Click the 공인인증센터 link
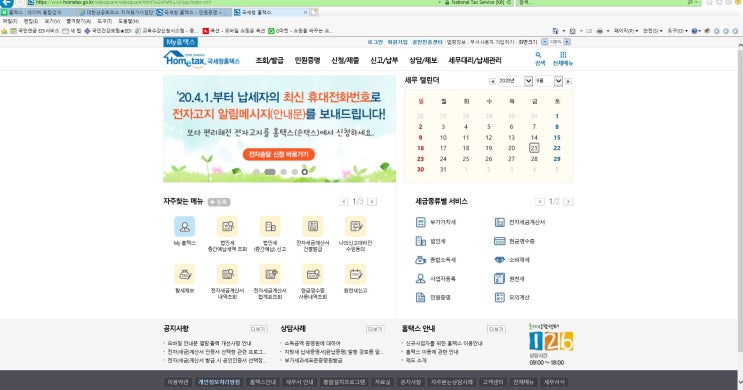The width and height of the screenshot is (743, 390). [427, 42]
